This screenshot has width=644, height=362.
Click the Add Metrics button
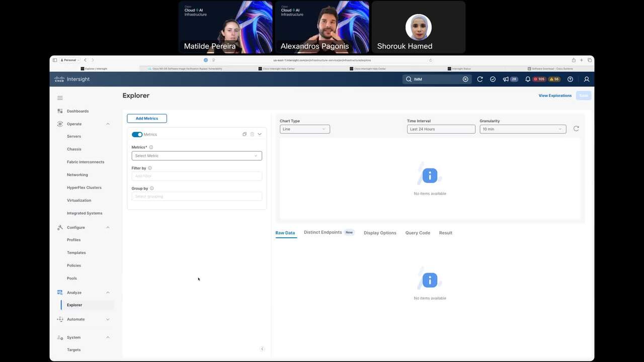coord(147,118)
